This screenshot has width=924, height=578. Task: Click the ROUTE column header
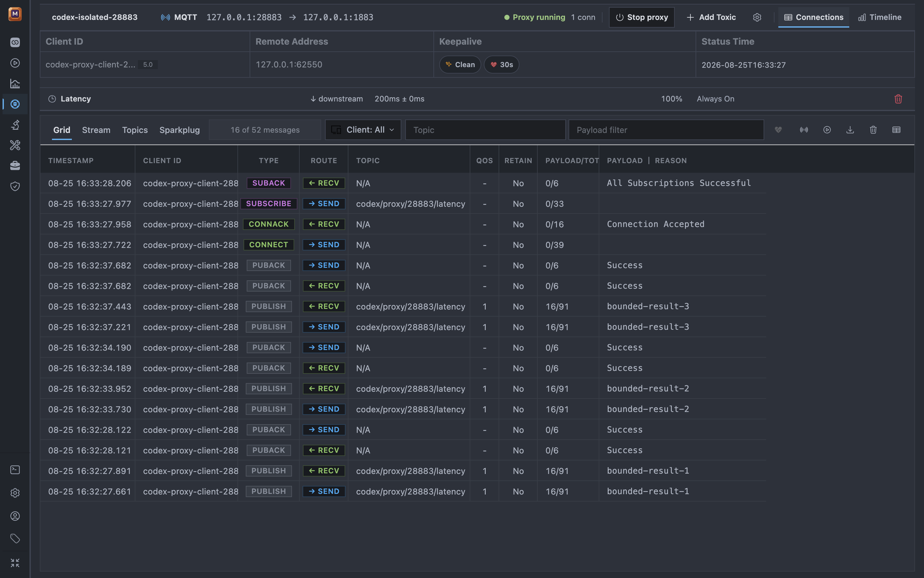click(324, 161)
